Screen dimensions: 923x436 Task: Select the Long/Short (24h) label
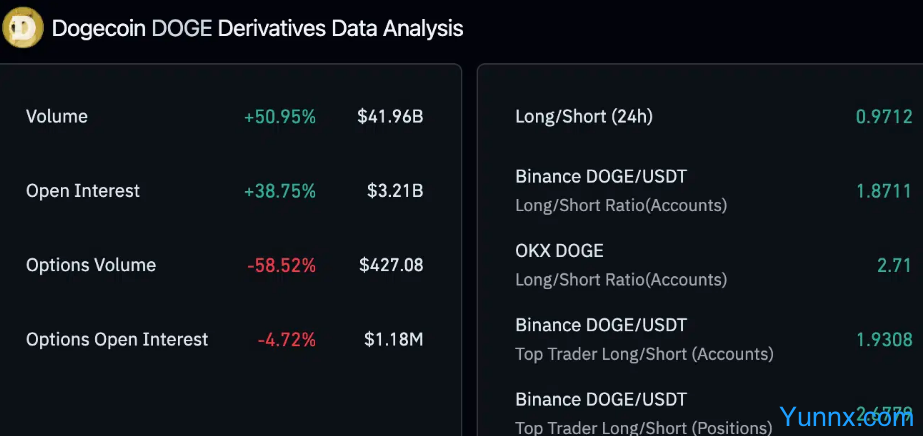tap(584, 117)
